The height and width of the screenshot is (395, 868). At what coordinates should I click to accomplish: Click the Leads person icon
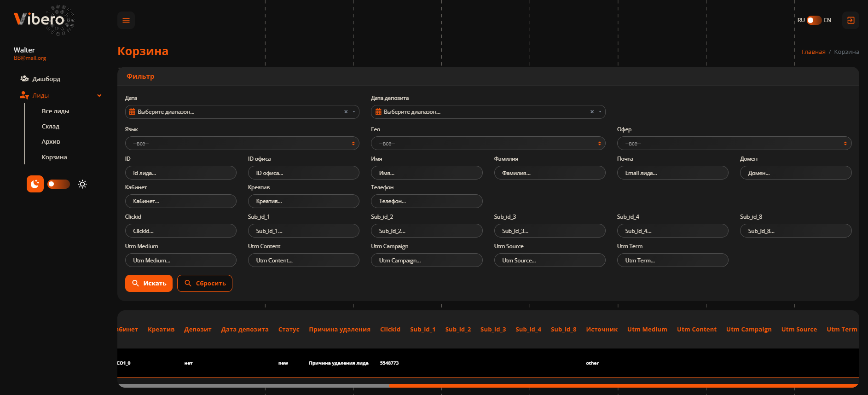click(24, 95)
